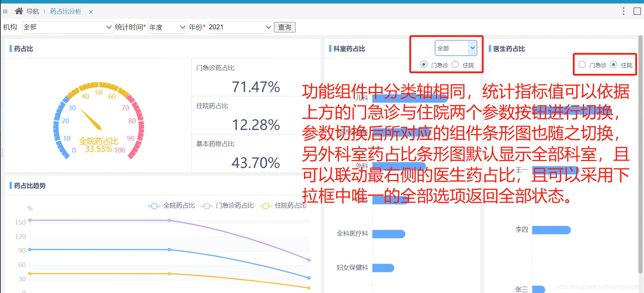Switch to the 药占比分析 tab
Screen dimensions: 644x293
[66, 11]
